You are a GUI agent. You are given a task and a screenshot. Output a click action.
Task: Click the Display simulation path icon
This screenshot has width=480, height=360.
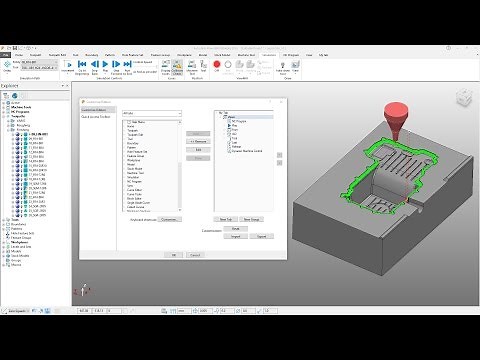pyautogui.click(x=7, y=66)
